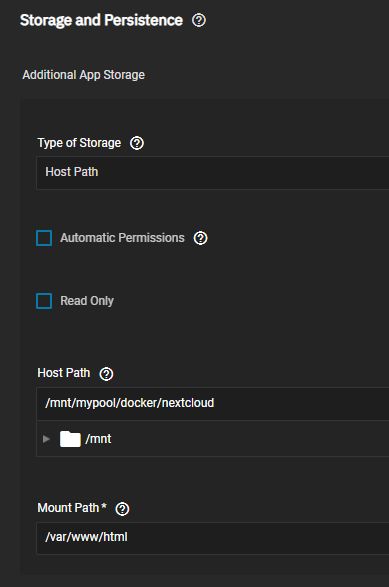Screen dimensions: 389x587
Task: Click the Type of Storage field label
Action: click(79, 143)
